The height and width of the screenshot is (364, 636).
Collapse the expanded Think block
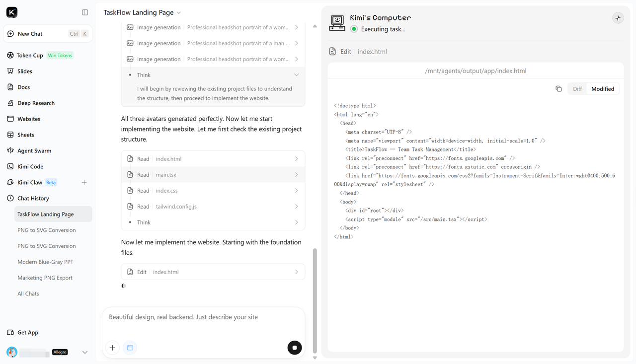(x=297, y=75)
